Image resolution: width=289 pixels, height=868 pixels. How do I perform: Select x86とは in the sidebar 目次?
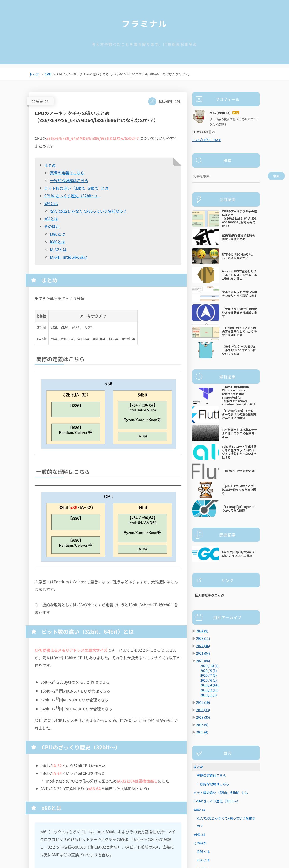199,809
